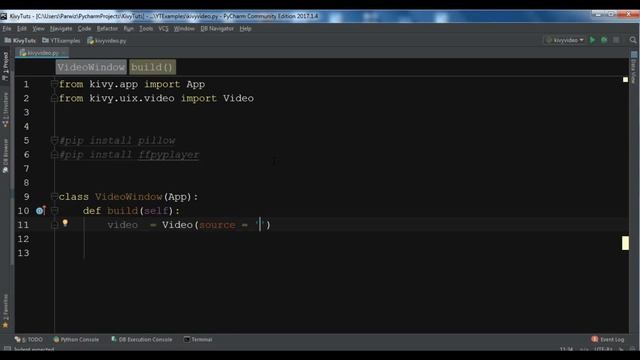Viewport: 640px width, 360px height.
Task: Click the grey Stop icon in the run toolbar
Action: (616, 40)
